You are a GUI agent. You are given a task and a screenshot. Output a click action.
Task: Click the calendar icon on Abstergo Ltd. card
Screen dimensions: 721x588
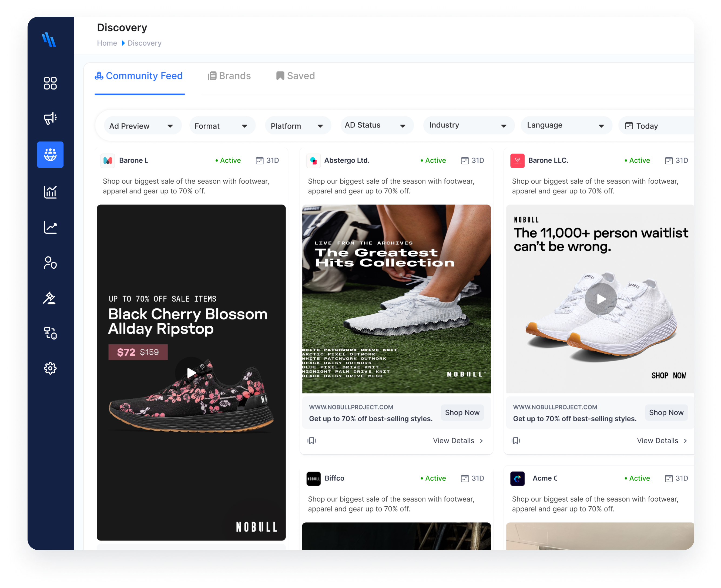pyautogui.click(x=465, y=160)
